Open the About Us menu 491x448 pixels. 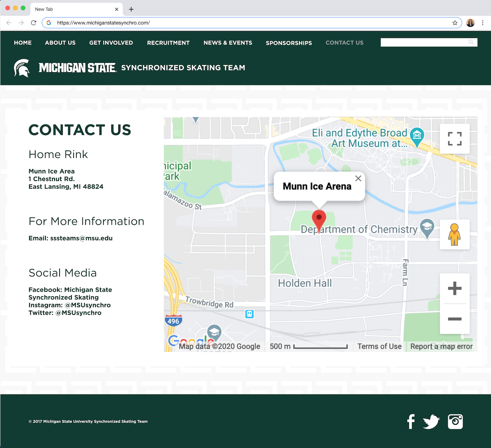click(x=60, y=43)
